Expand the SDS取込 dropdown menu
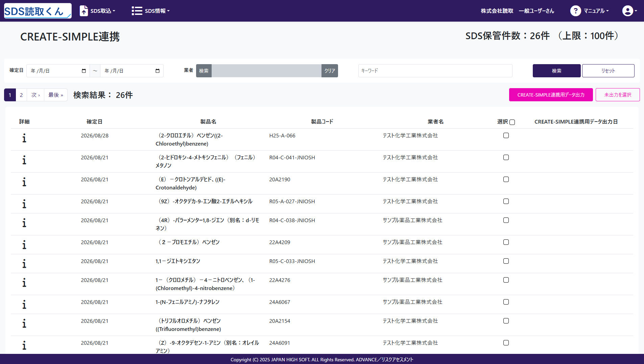 tap(103, 11)
